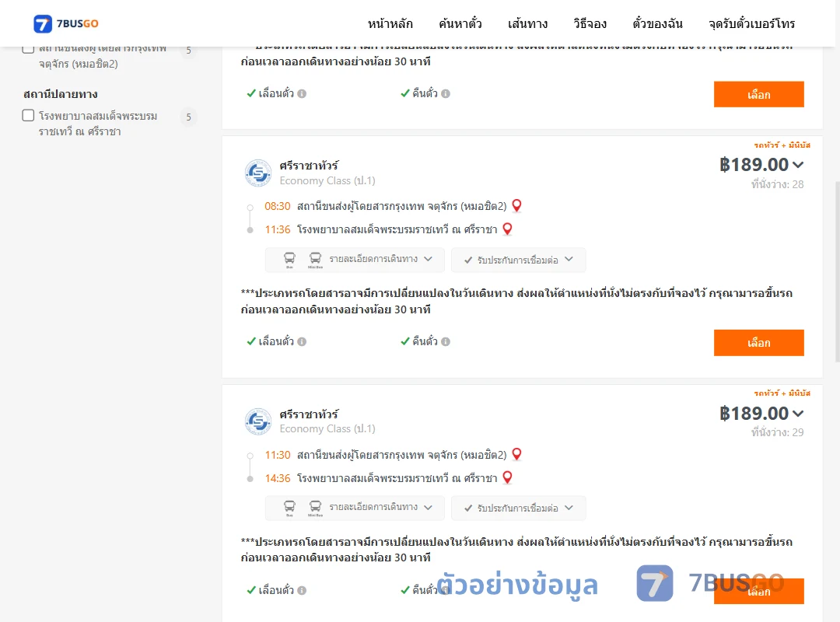Click map pin beside 11:30 departure station
This screenshot has height=622, width=840.
pyautogui.click(x=516, y=454)
